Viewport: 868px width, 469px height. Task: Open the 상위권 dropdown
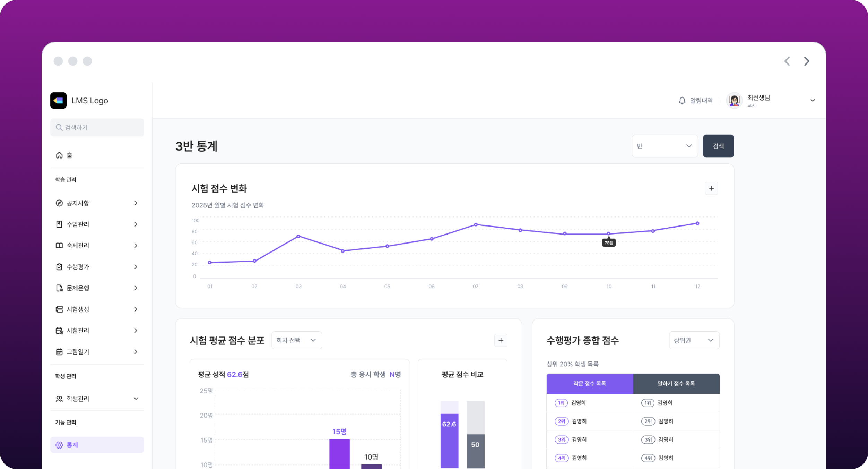[x=694, y=340]
